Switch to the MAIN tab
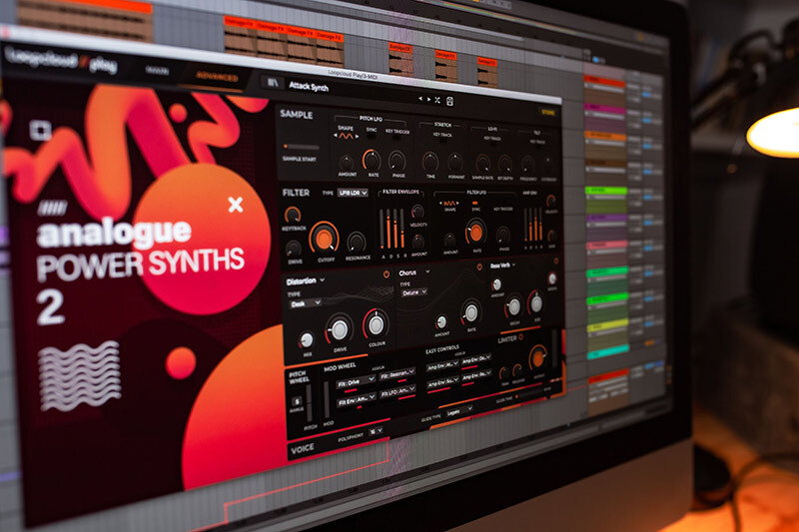Viewport: 799px width, 532px height. coord(158,70)
